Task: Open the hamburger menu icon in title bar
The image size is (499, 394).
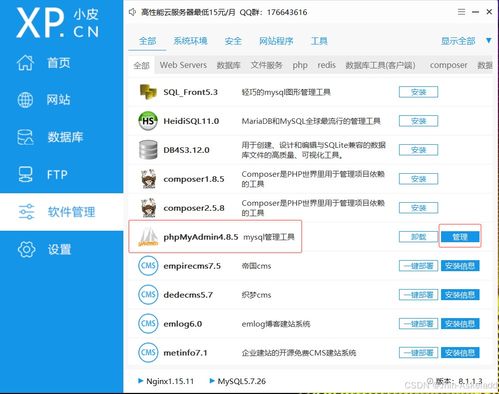Action: [x=461, y=12]
